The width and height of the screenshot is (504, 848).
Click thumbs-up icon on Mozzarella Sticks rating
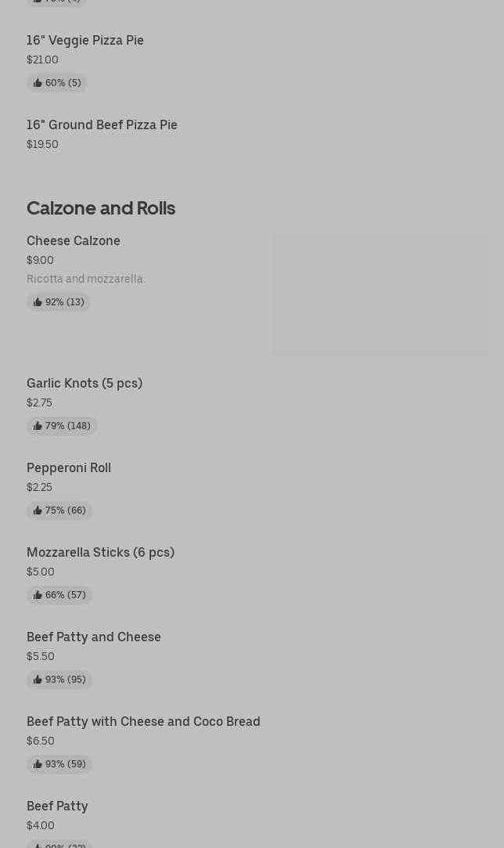click(x=38, y=595)
